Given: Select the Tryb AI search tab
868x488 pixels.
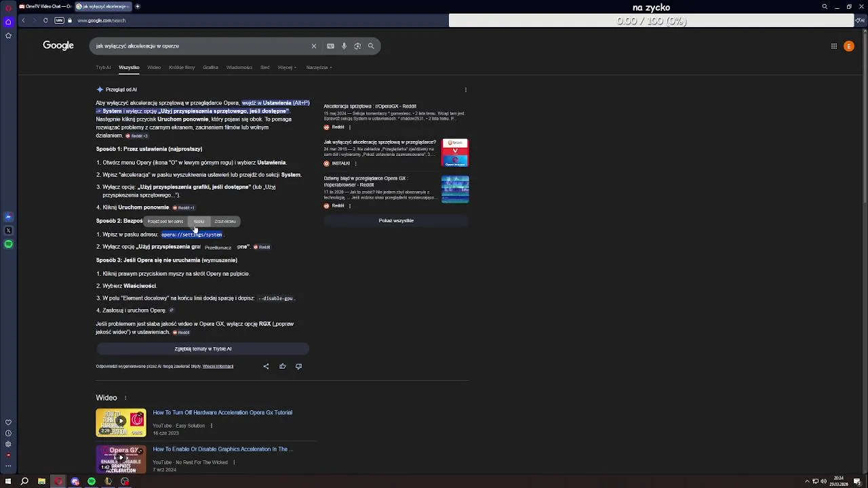Looking at the screenshot, I should [x=103, y=67].
